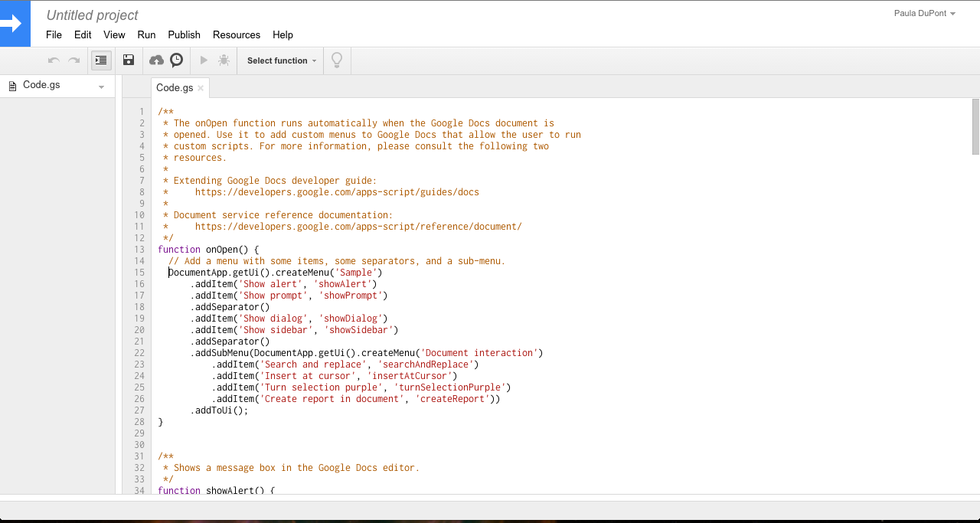Undo the last edit
This screenshot has width=980, height=523.
pyautogui.click(x=54, y=60)
